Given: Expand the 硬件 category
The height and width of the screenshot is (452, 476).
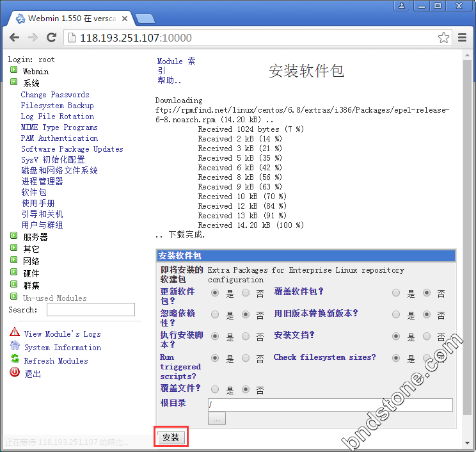Looking at the screenshot, I should [13, 272].
